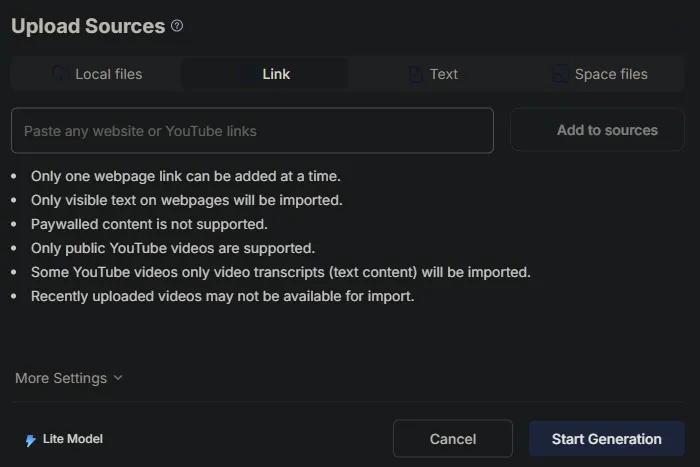
Task: Click the 'Only public YouTube videos' note
Action: (173, 248)
